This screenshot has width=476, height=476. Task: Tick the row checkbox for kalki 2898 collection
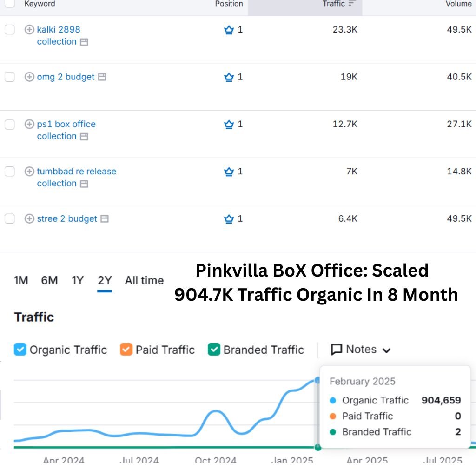9,29
